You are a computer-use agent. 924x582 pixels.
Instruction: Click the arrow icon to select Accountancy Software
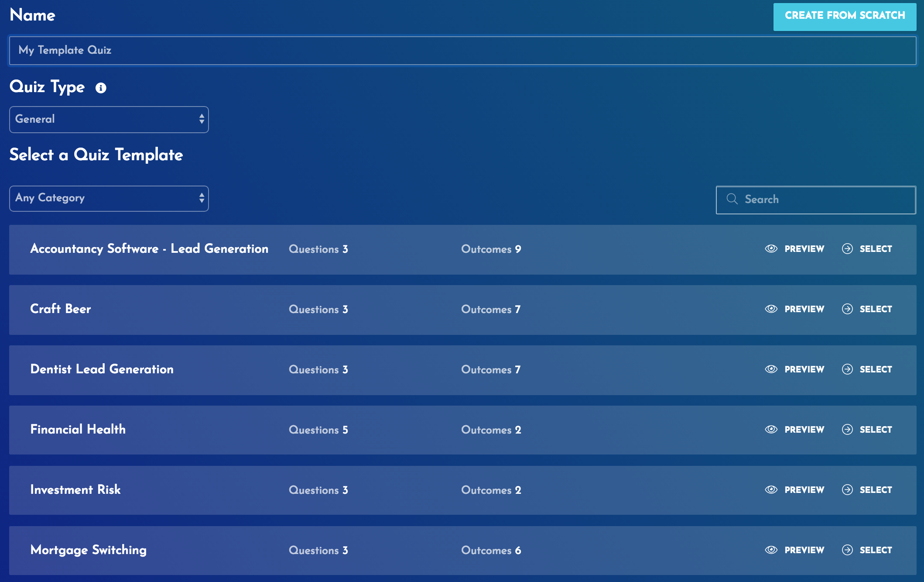[847, 249]
